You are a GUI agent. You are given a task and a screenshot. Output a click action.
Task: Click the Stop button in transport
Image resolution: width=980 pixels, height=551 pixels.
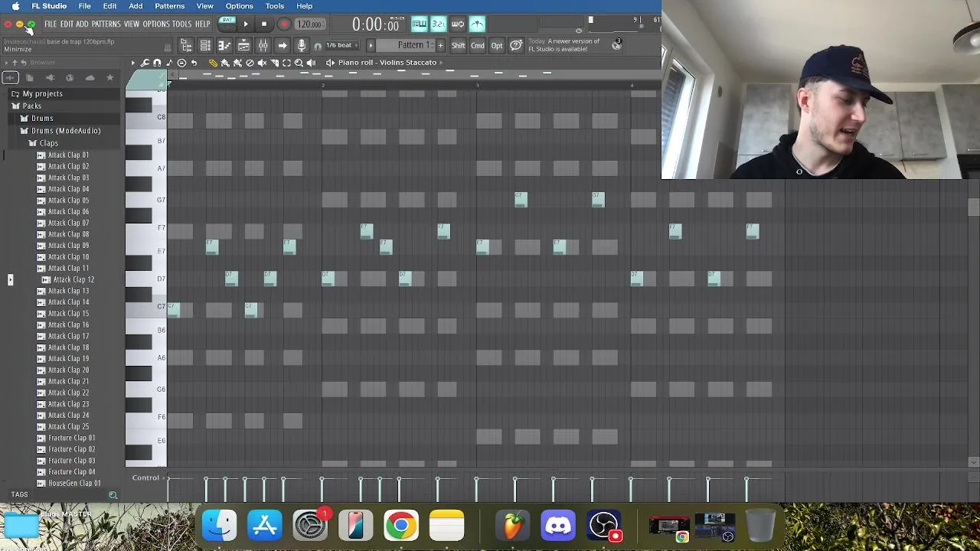264,24
